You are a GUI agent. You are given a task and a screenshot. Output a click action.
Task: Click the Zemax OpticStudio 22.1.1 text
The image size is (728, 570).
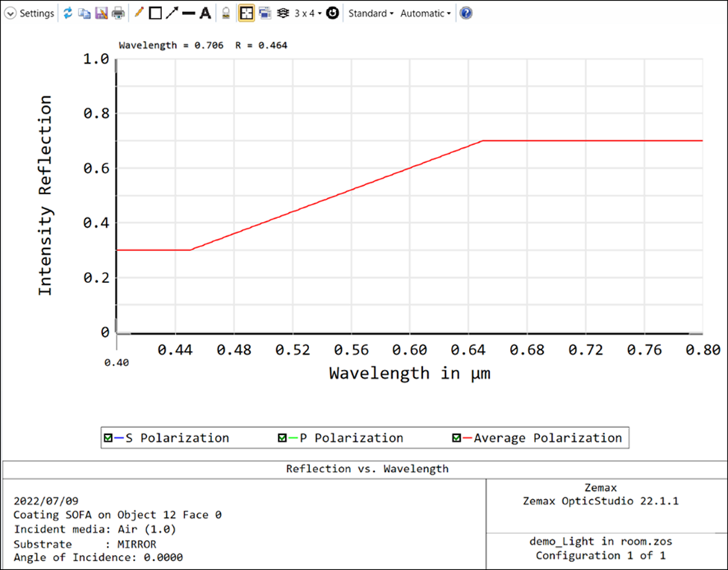(601, 501)
